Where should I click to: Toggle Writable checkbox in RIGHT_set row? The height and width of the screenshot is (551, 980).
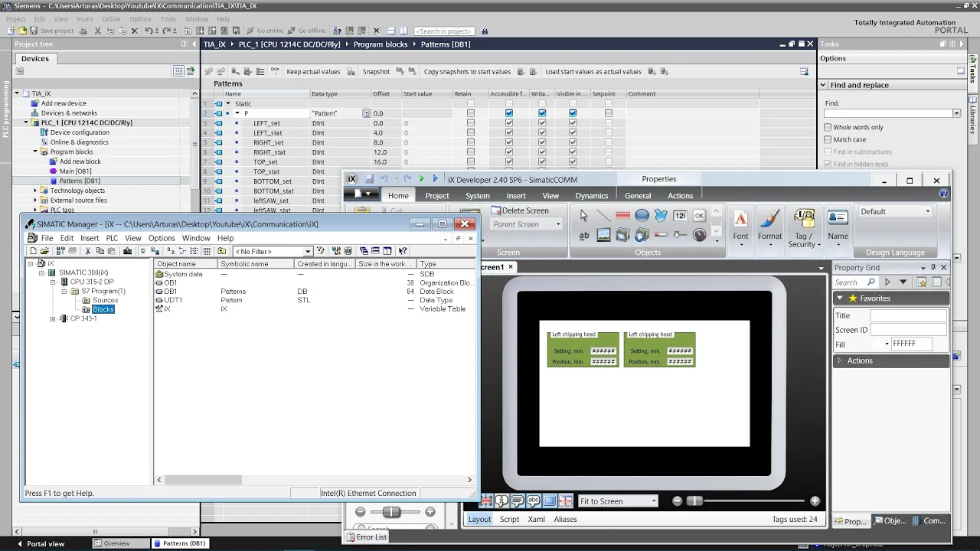(x=542, y=142)
